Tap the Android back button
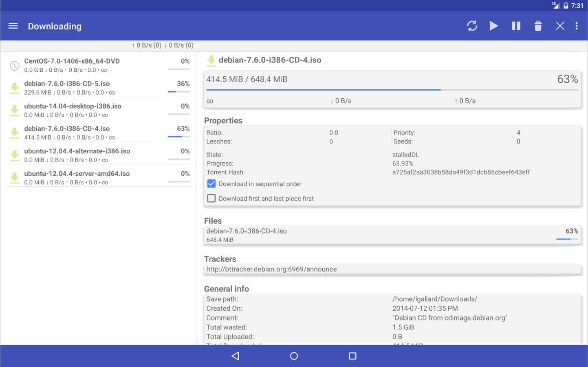This screenshot has height=367, width=588. coord(235,356)
